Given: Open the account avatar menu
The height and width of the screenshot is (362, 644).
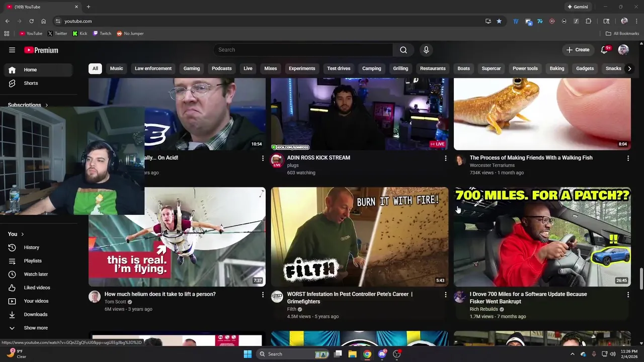Looking at the screenshot, I should click(623, 50).
